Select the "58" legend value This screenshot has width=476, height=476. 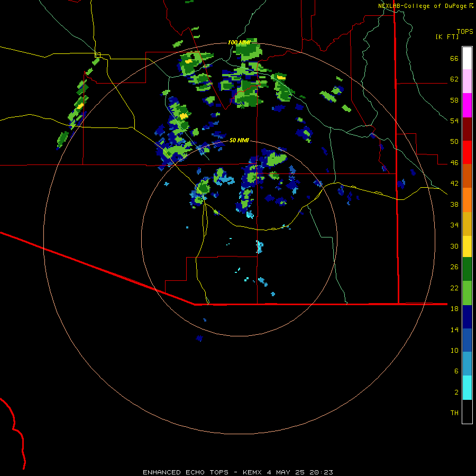coord(454,100)
